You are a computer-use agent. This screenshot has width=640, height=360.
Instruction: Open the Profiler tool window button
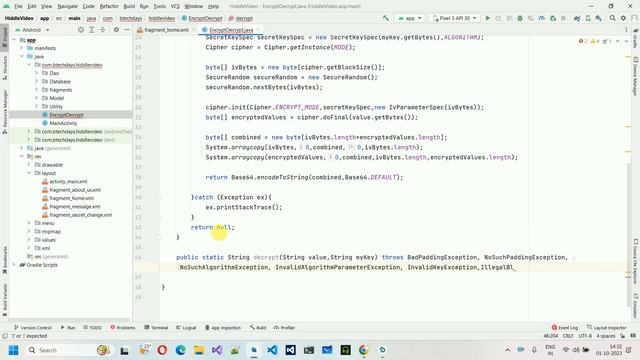(284, 327)
